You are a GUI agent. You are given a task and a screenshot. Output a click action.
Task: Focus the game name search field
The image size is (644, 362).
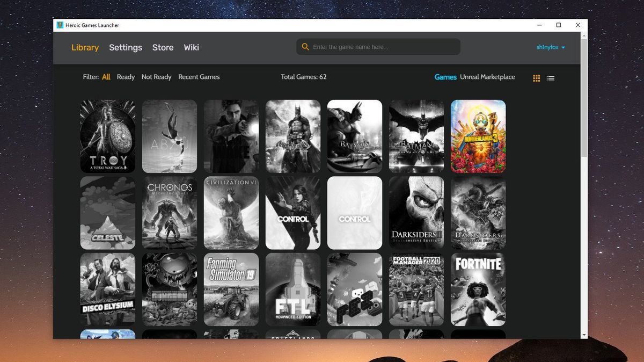pyautogui.click(x=378, y=47)
